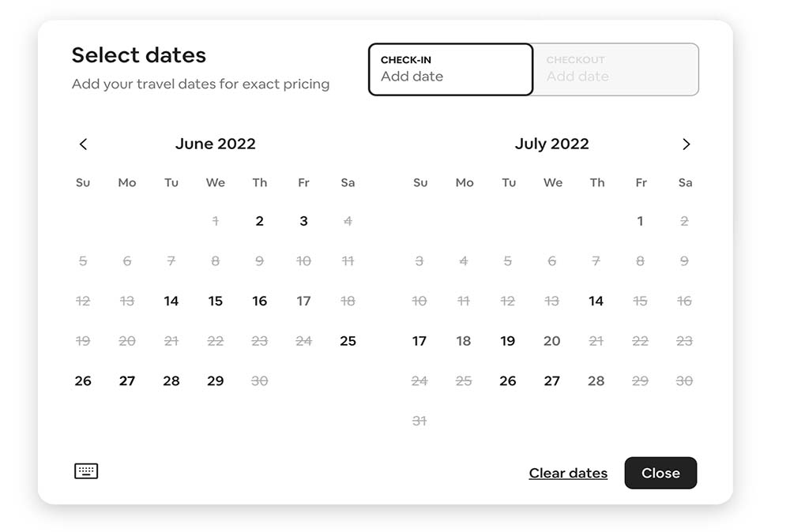Image resolution: width=790 pixels, height=532 pixels.
Task: Click the black Close button
Action: tap(660, 473)
